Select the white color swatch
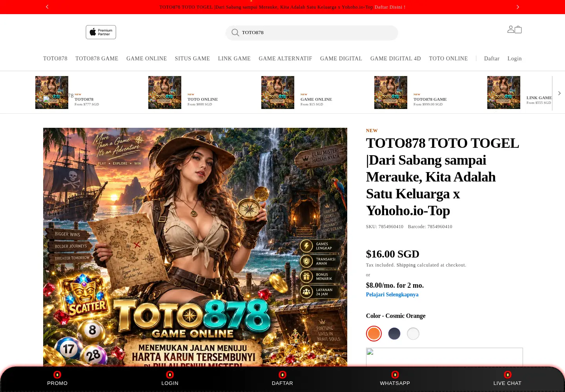The height and width of the screenshot is (392, 565). pyautogui.click(x=413, y=334)
